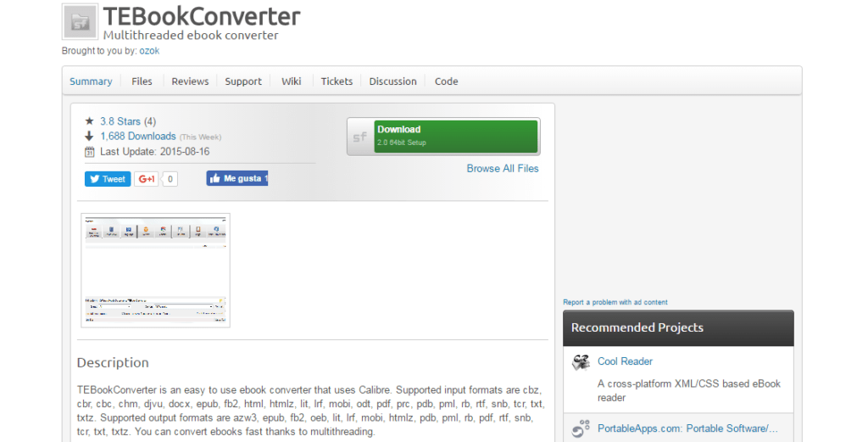The image size is (868, 442).
Task: Click the Cool Reader project icon
Action: (581, 362)
